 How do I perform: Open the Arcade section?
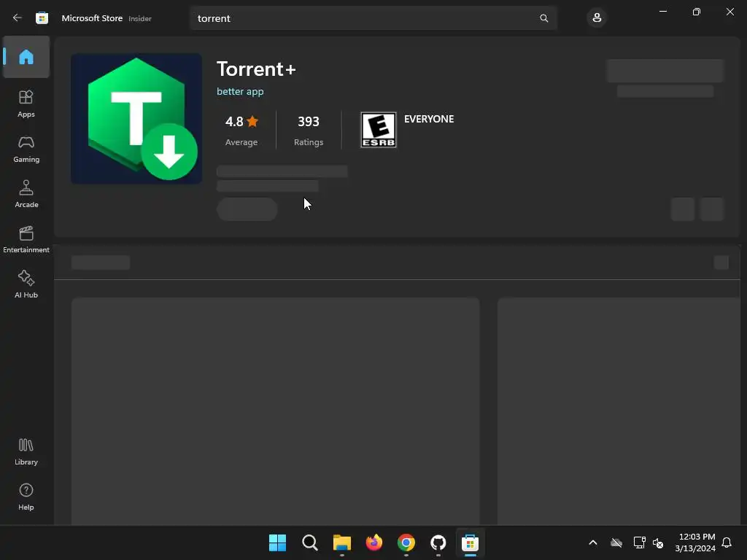[26, 194]
